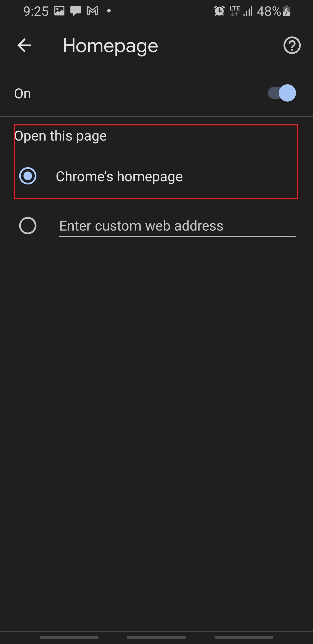Select the Chrome's homepage radio button
313x644 pixels.
(28, 176)
